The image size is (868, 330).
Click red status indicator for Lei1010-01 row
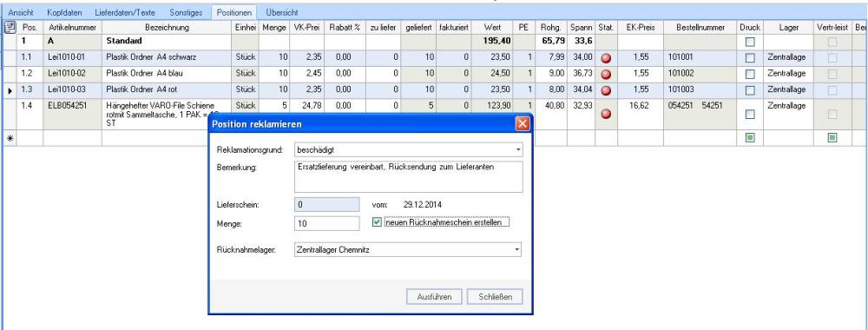coord(606,59)
